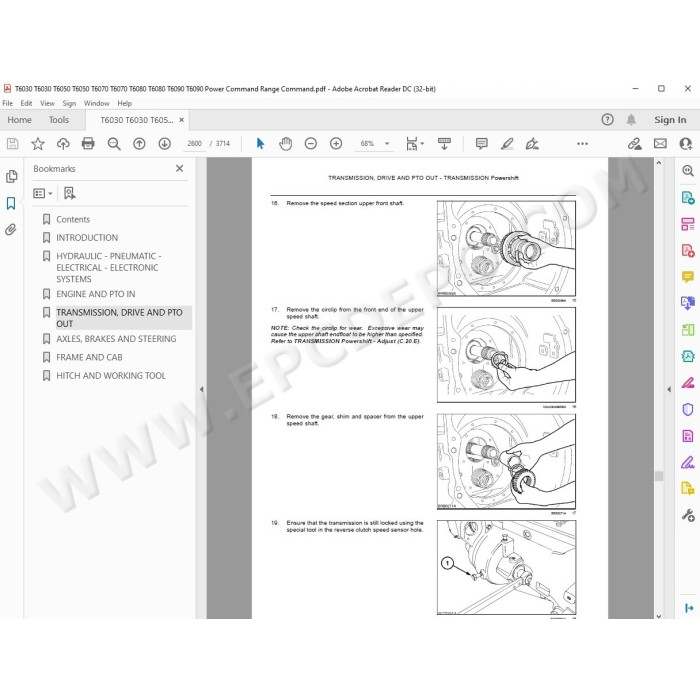Switch to the Tools tab
This screenshot has height=700, width=700.
point(59,120)
